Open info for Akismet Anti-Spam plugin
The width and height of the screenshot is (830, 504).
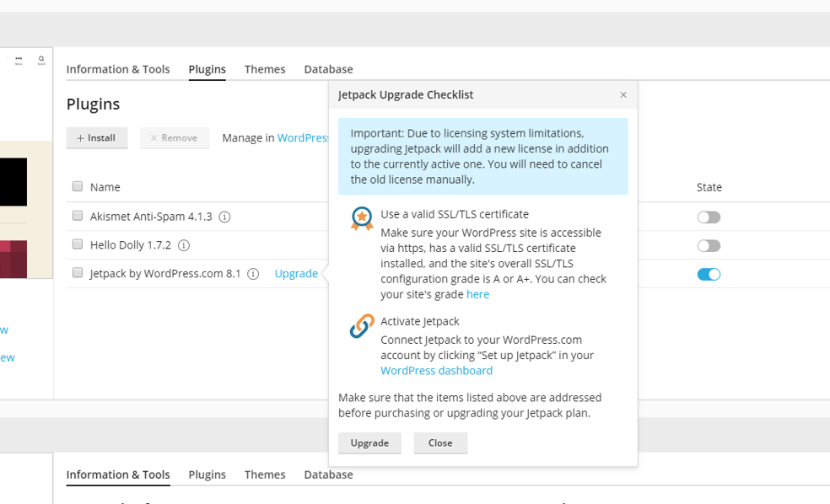click(224, 217)
